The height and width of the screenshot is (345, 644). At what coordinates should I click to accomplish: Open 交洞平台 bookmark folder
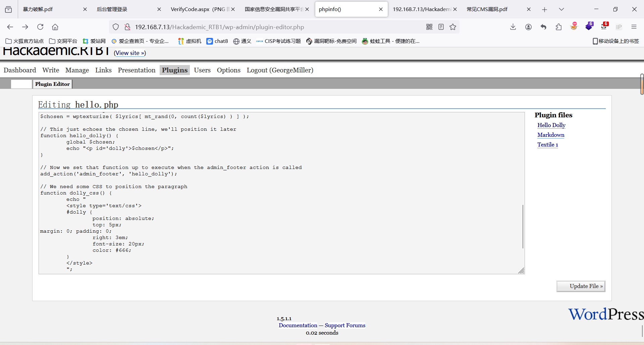pos(63,41)
